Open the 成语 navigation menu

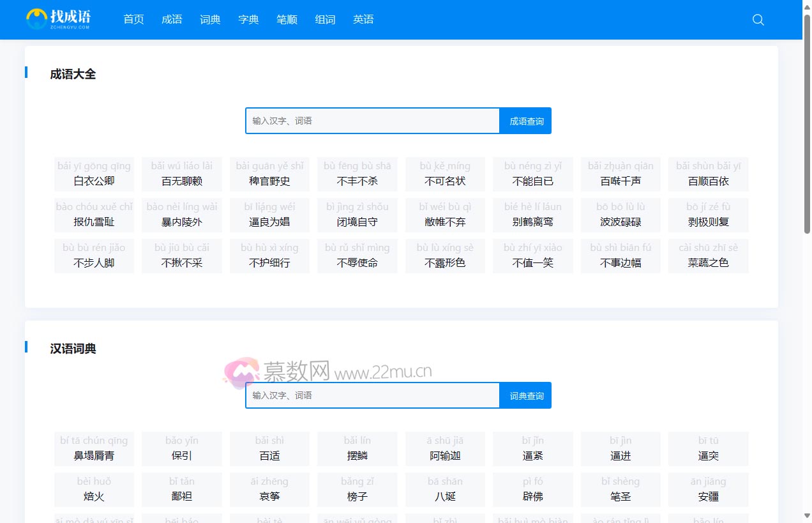pos(172,19)
